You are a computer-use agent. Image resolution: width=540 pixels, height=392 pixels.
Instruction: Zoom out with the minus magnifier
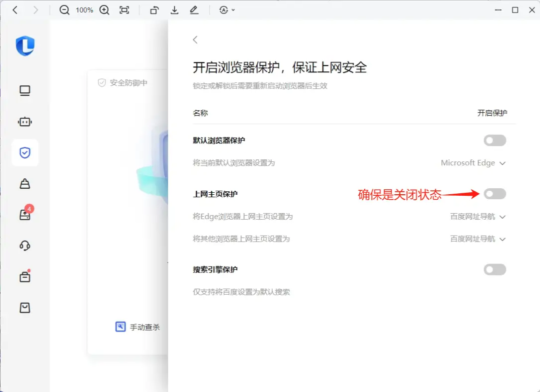click(x=64, y=10)
